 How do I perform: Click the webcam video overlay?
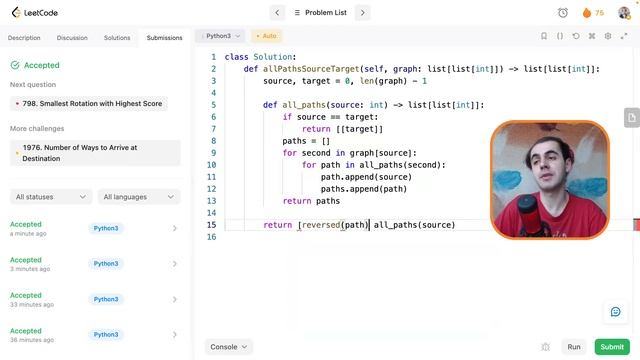(x=550, y=180)
